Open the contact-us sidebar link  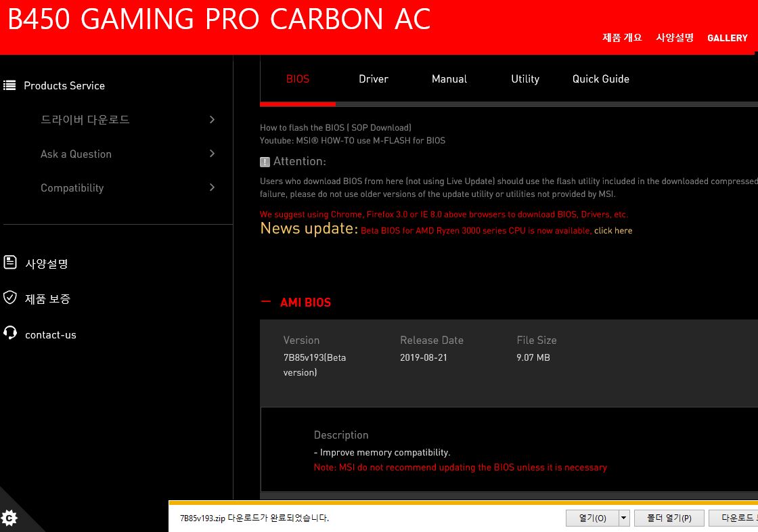click(x=50, y=334)
